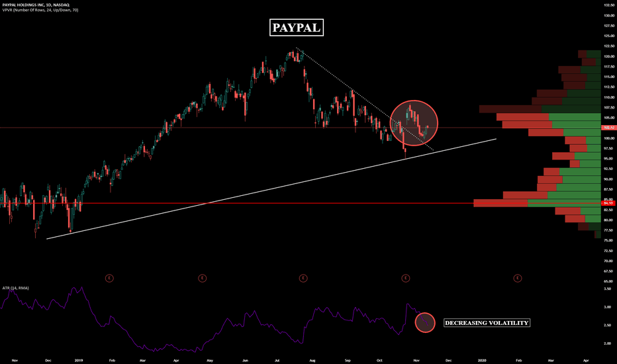This screenshot has height=364, width=617.
Task: Click the Aug label on time axis
Action: point(312,360)
